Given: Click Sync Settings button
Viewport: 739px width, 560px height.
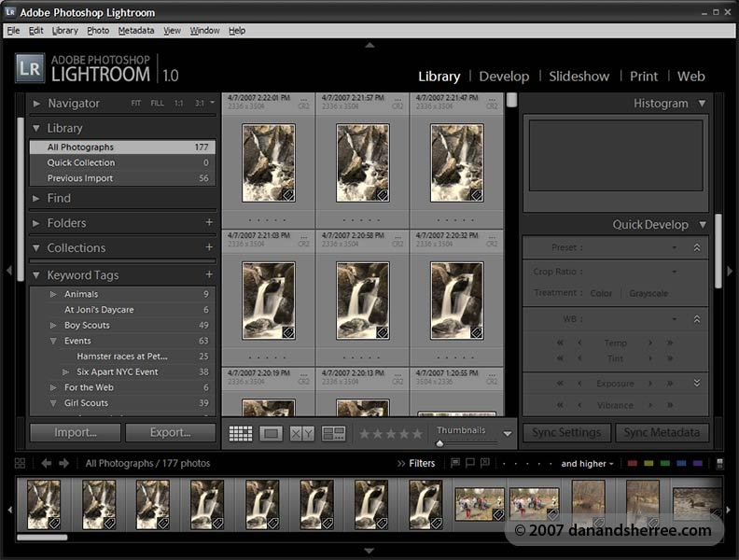Looking at the screenshot, I should coord(566,432).
